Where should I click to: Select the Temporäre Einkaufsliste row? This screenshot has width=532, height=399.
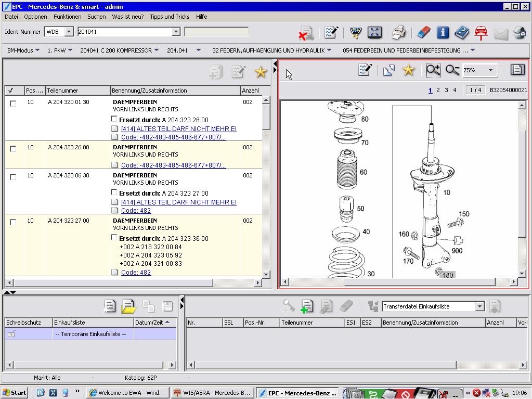tap(90, 334)
